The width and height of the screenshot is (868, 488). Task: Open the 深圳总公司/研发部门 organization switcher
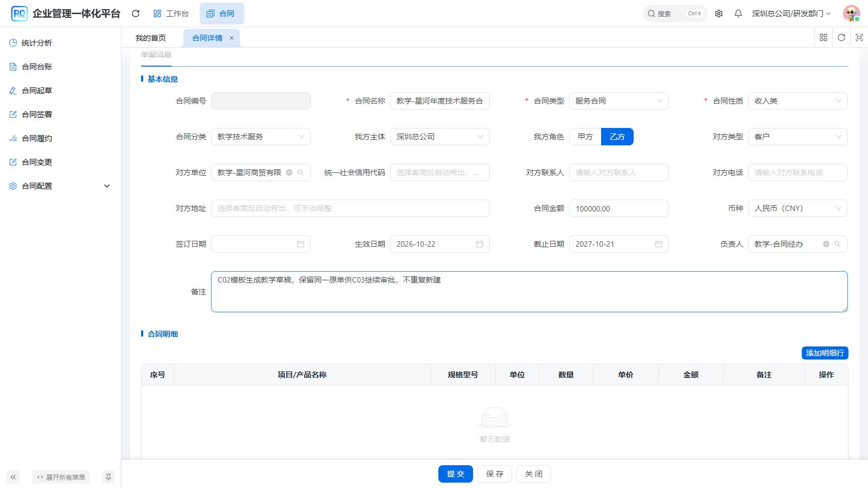click(792, 14)
